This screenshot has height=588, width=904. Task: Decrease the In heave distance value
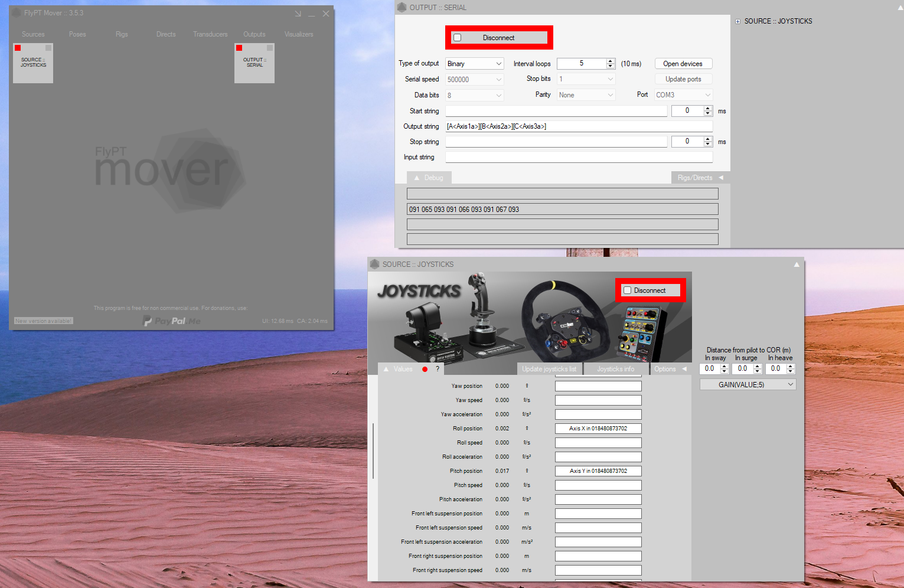[791, 371]
